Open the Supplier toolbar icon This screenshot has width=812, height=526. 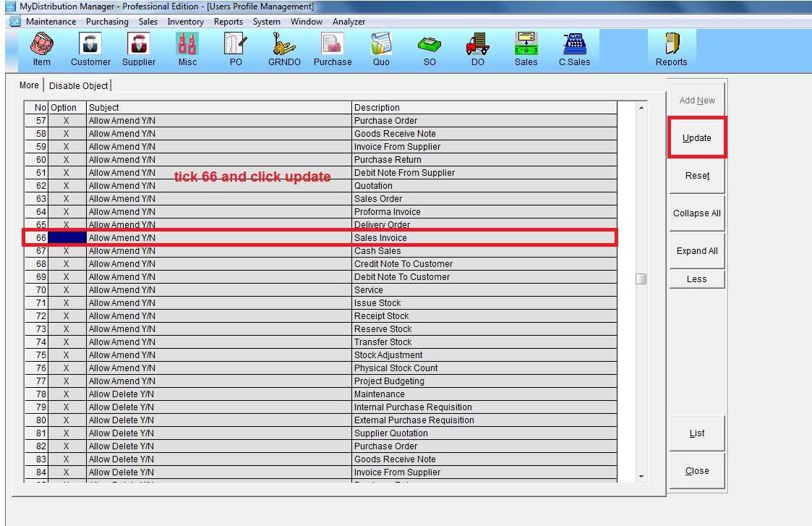pyautogui.click(x=138, y=48)
